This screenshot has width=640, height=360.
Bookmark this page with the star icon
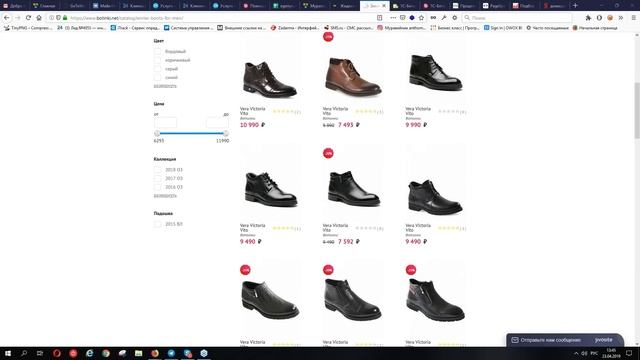tap(421, 18)
